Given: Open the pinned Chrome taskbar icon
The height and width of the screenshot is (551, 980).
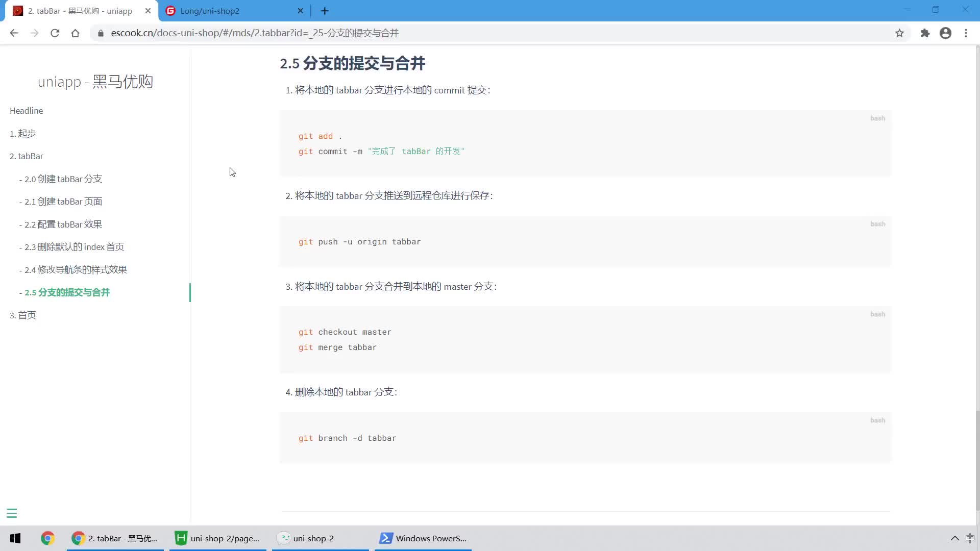Looking at the screenshot, I should [x=47, y=538].
